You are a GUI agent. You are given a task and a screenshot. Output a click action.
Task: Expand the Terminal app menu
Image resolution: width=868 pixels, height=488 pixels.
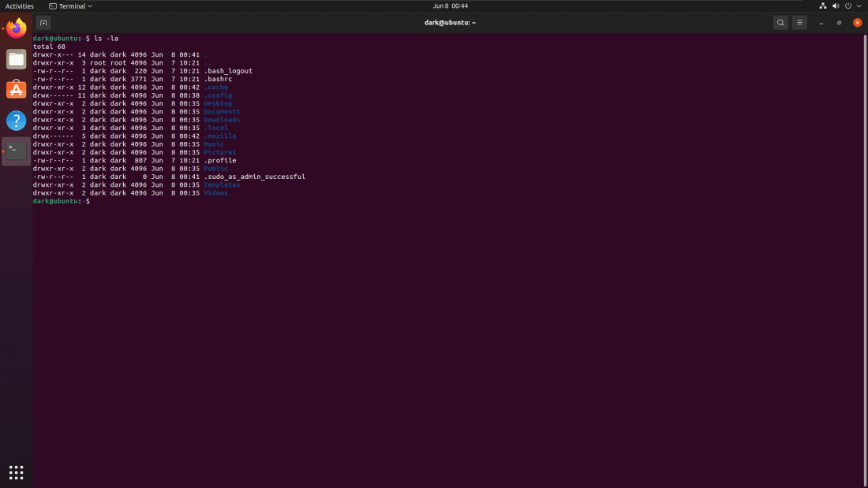70,6
